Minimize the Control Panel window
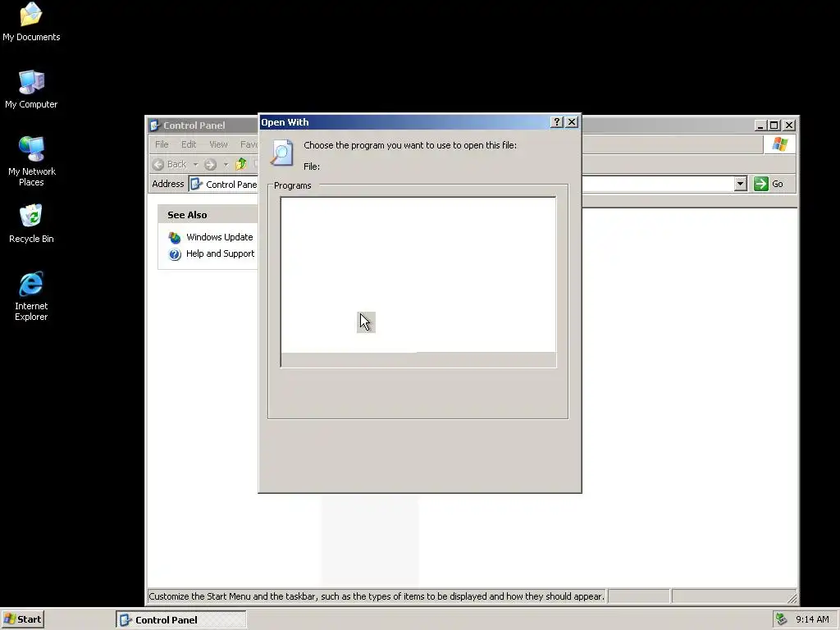This screenshot has width=840, height=630. (x=760, y=126)
